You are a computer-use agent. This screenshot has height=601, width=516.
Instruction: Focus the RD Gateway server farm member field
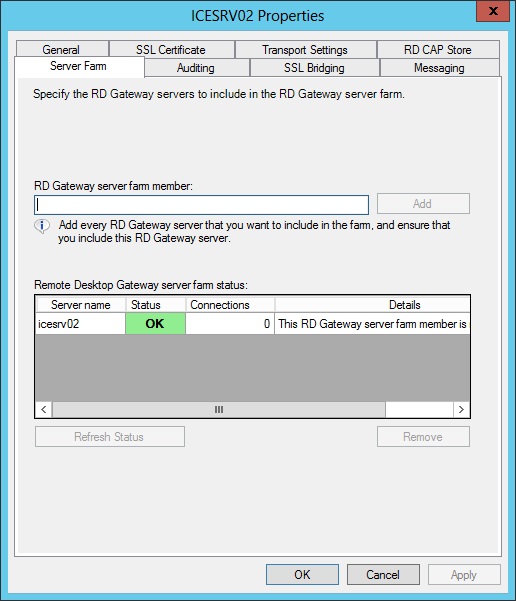point(202,205)
